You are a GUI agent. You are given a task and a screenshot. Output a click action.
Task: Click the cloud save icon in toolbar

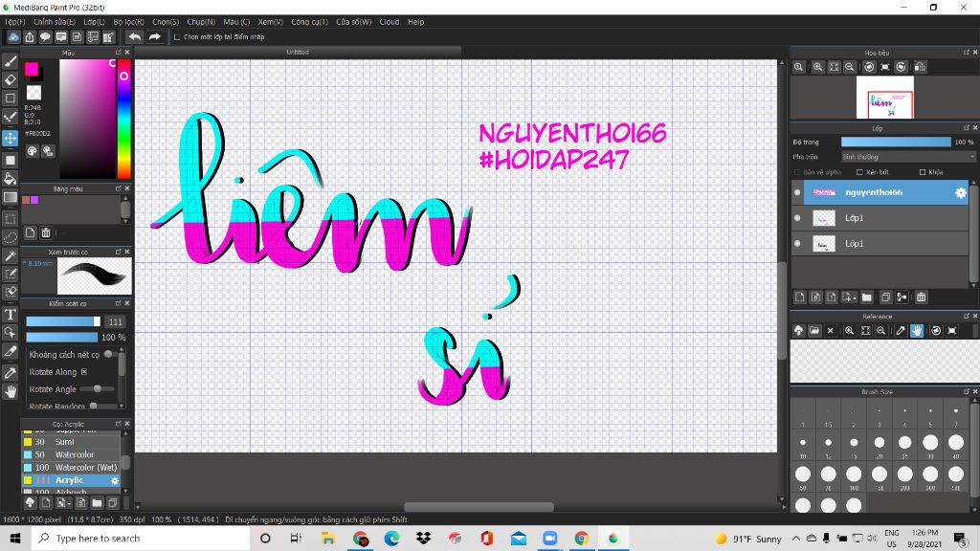tap(13, 37)
